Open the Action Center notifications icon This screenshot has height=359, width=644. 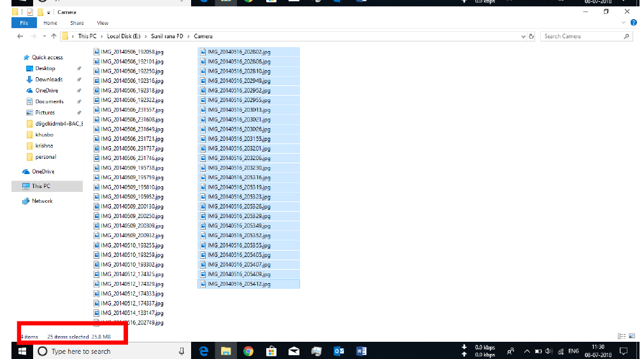(624, 351)
